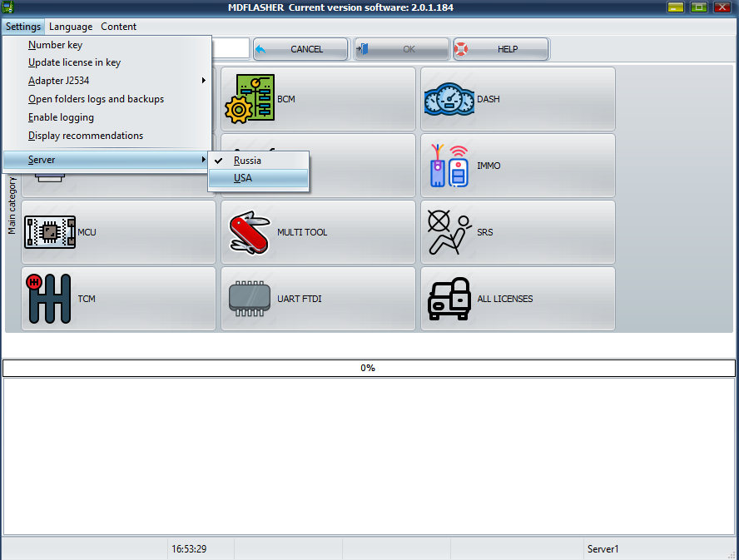Screen dimensions: 739x560
Task: Open the Language menu
Action: [x=71, y=27]
